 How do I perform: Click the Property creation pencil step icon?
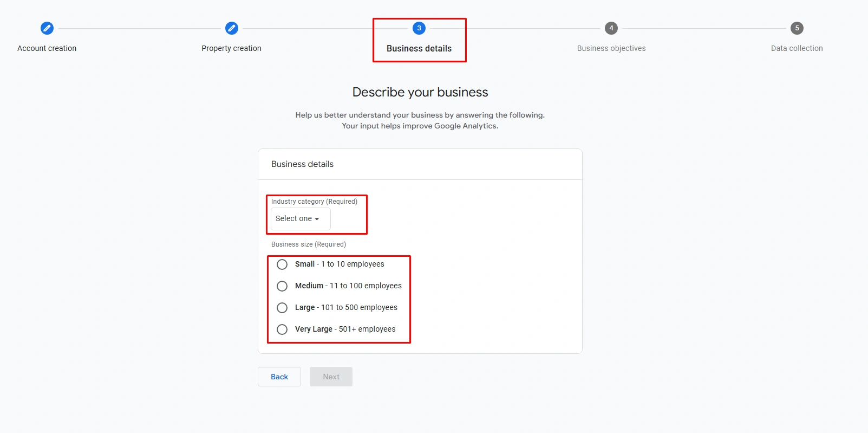tap(232, 28)
